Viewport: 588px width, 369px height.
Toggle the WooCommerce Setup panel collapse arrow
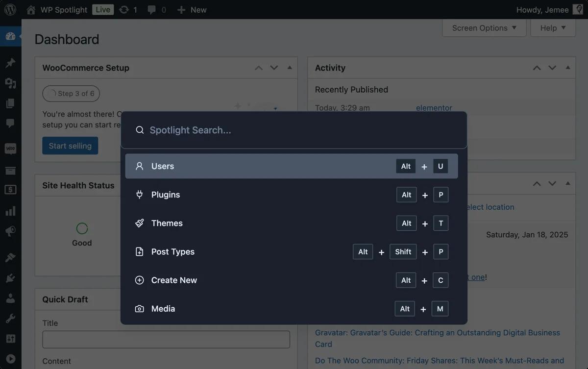[x=290, y=68]
